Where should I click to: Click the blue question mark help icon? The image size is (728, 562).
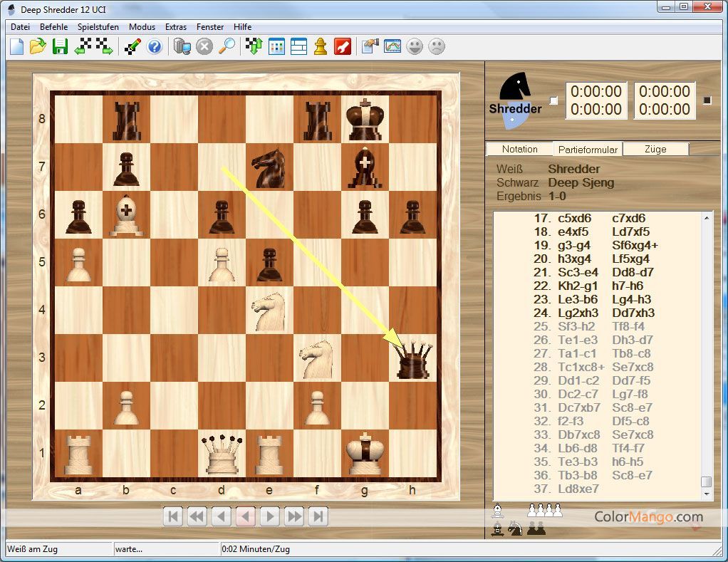pos(155,47)
